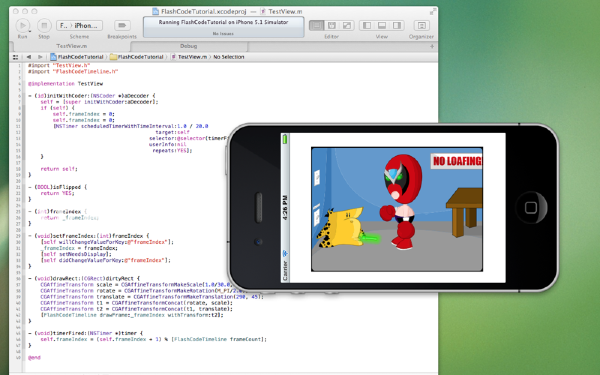Switch to the TestView.m tab
Screen dimensions: 600x375
(72, 46)
